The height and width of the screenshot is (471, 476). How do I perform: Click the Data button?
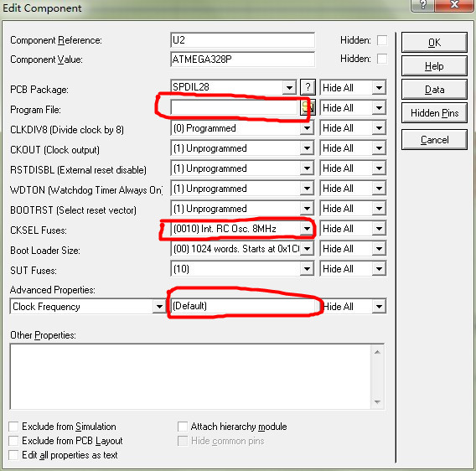click(434, 90)
